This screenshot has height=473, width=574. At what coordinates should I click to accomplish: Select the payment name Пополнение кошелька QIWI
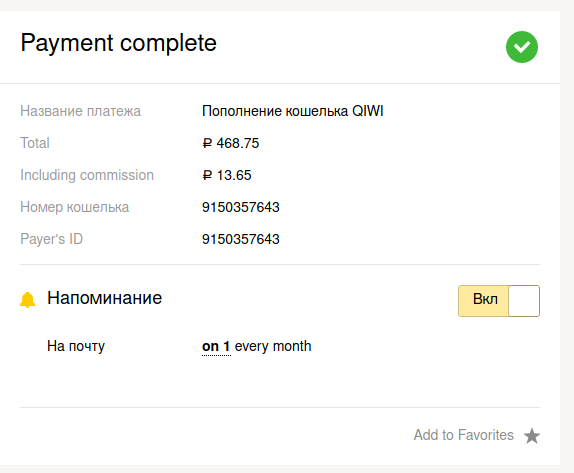click(292, 111)
